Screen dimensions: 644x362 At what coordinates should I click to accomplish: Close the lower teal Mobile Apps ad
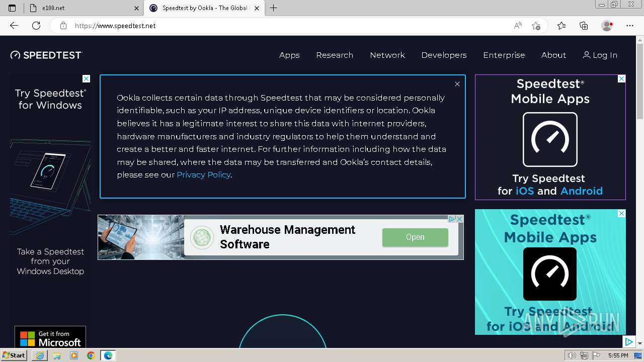click(x=621, y=214)
